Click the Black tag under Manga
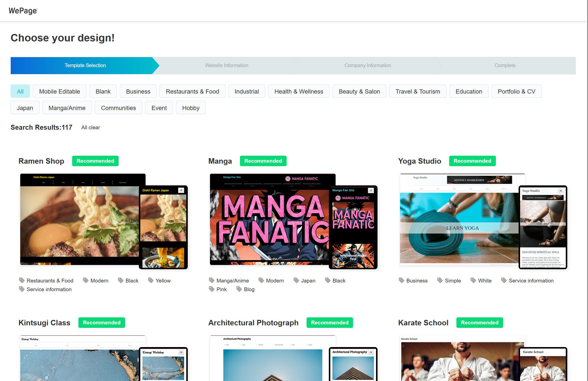588x381 pixels. (339, 281)
